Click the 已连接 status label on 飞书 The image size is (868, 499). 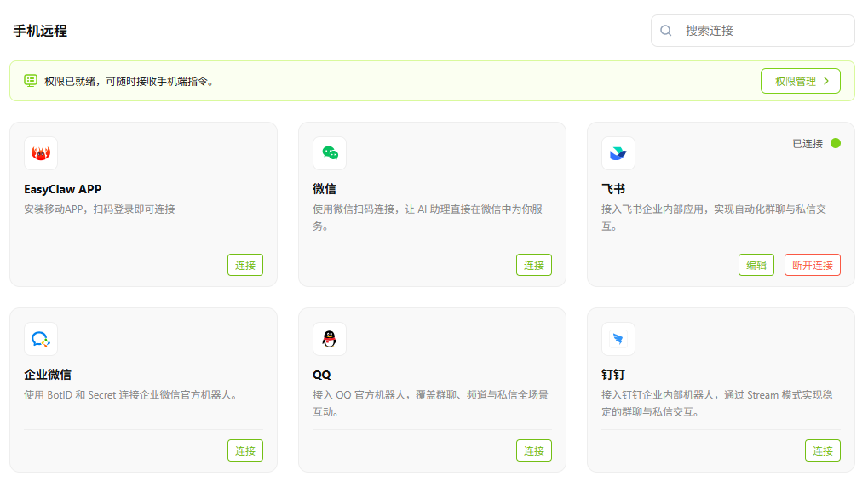(808, 144)
